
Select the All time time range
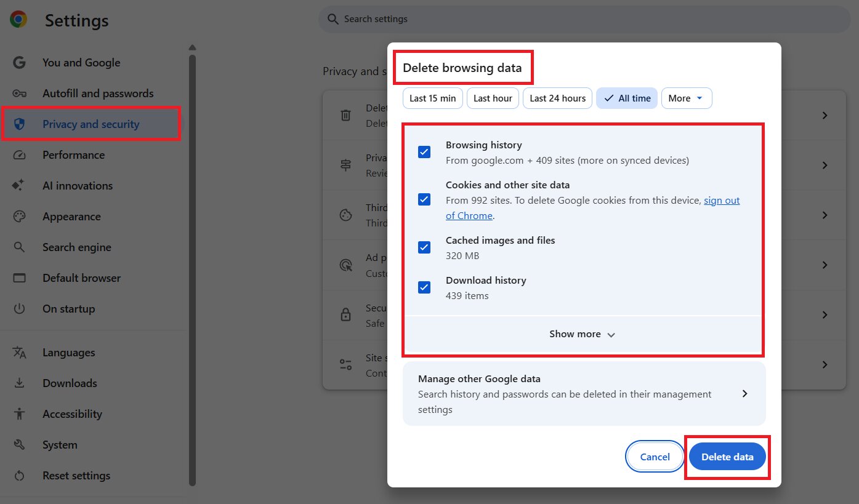(x=627, y=98)
